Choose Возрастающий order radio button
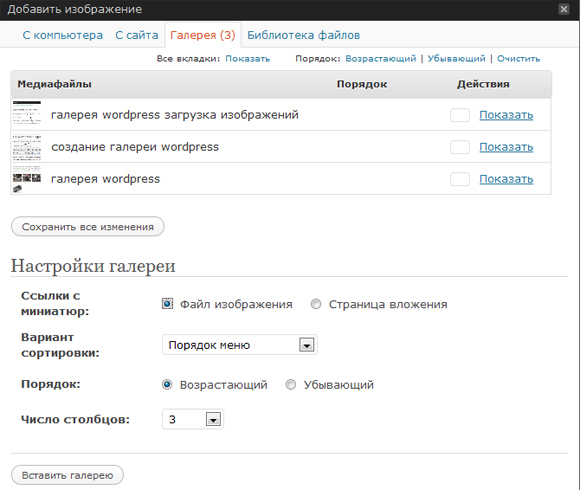This screenshot has height=490, width=580. (x=167, y=385)
